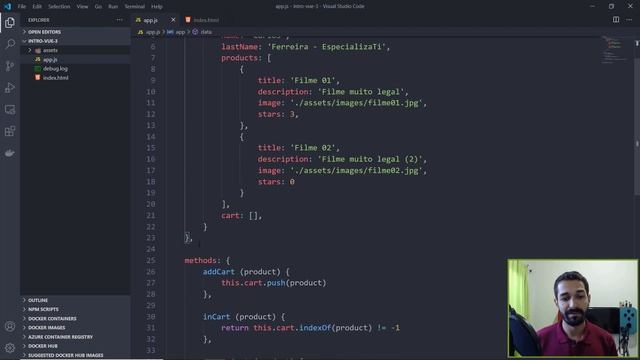Open the Accounts menu icon
640x360 pixels.
click(10, 326)
